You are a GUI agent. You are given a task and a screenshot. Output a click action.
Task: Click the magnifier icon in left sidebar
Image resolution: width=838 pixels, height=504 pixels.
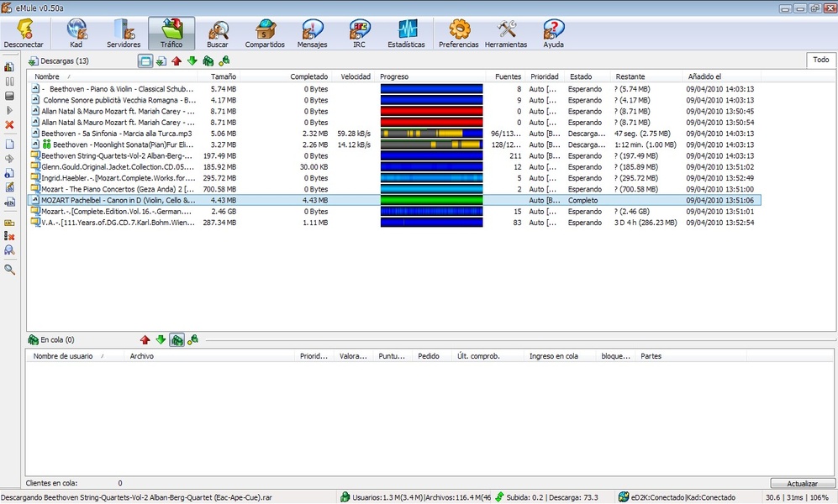(9, 270)
